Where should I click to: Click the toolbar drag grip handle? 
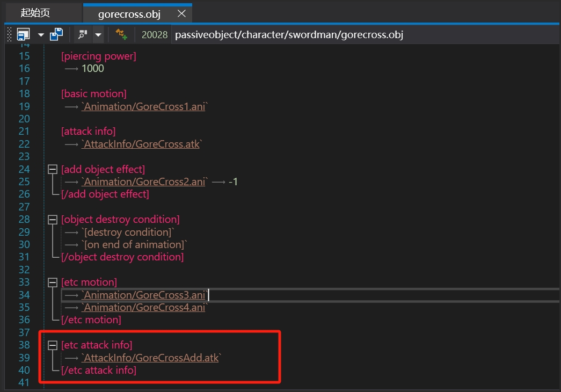point(9,35)
